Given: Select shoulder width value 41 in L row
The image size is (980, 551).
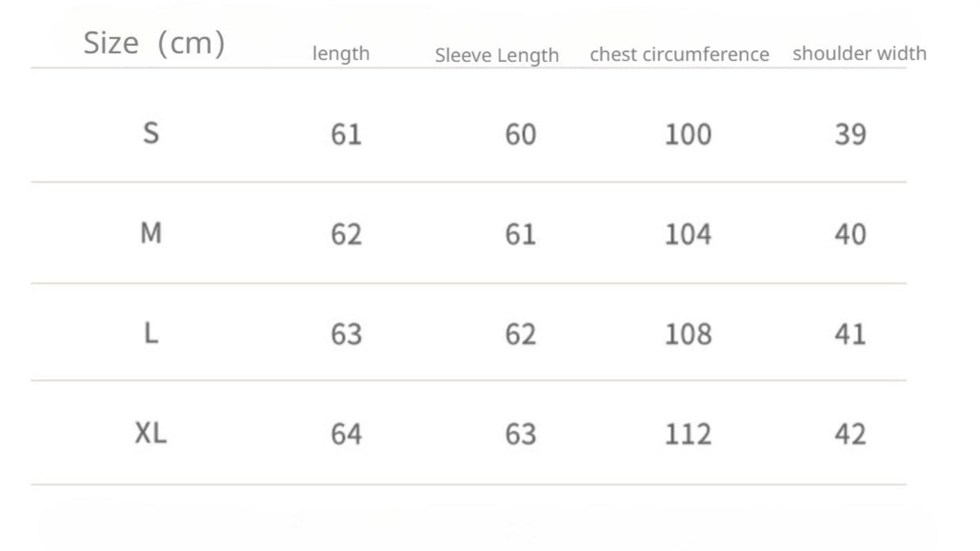Looking at the screenshot, I should click(850, 335).
